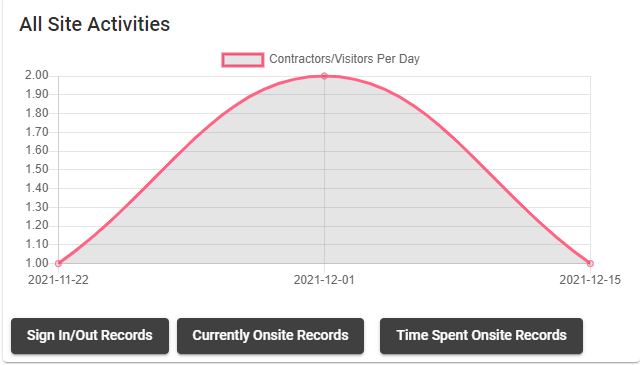Click the 2021-11-22 x-axis date label
This screenshot has width=640, height=365.
(x=58, y=280)
